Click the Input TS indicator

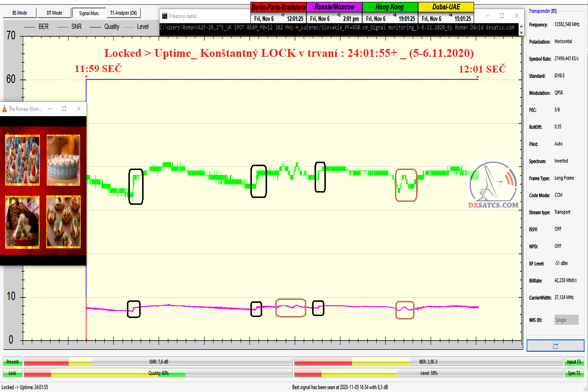(574, 362)
